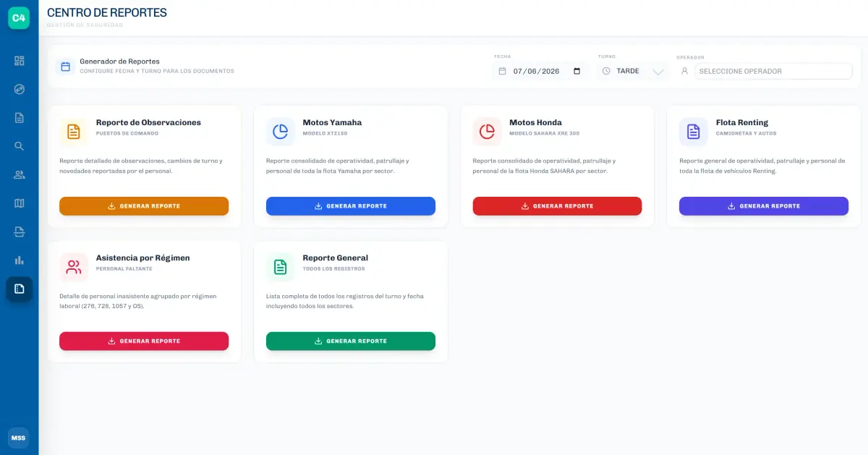Click the calendar icon beside Generador de Reportes

[x=66, y=67]
